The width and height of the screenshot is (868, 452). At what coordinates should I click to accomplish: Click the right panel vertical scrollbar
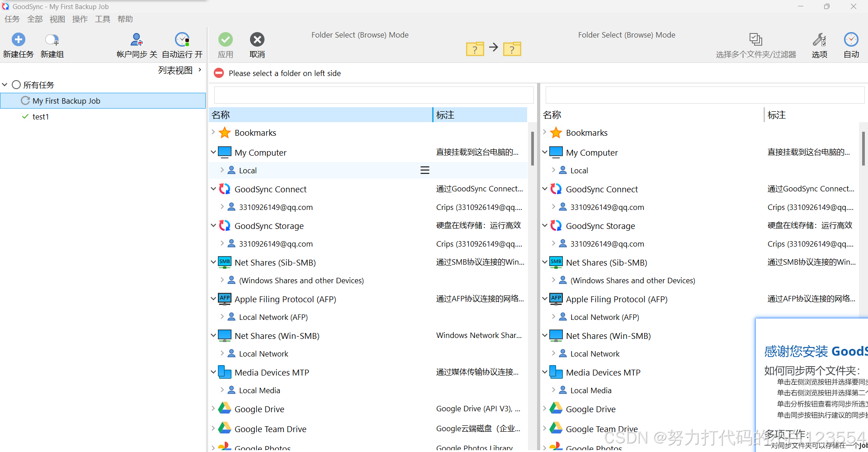(x=863, y=148)
